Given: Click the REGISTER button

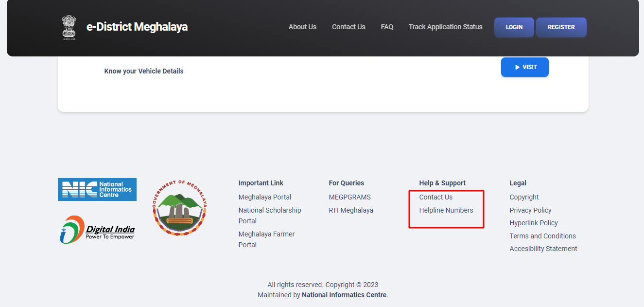Looking at the screenshot, I should 561,27.
